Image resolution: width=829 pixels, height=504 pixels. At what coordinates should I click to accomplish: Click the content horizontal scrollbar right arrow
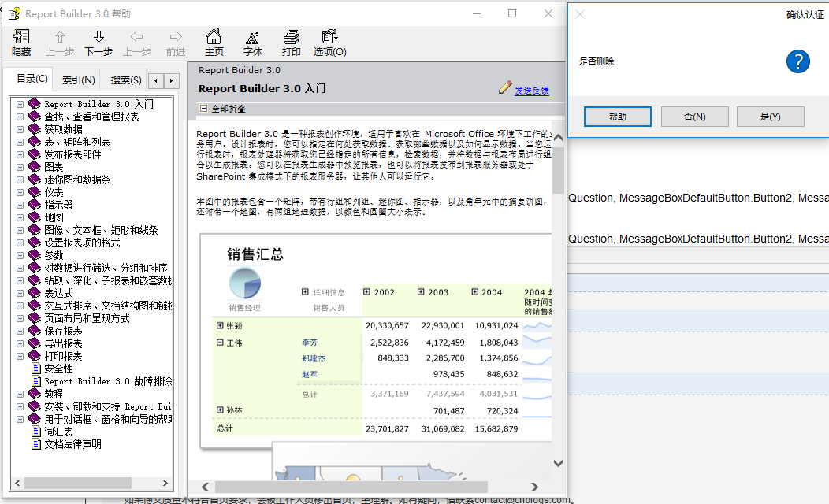(534, 487)
